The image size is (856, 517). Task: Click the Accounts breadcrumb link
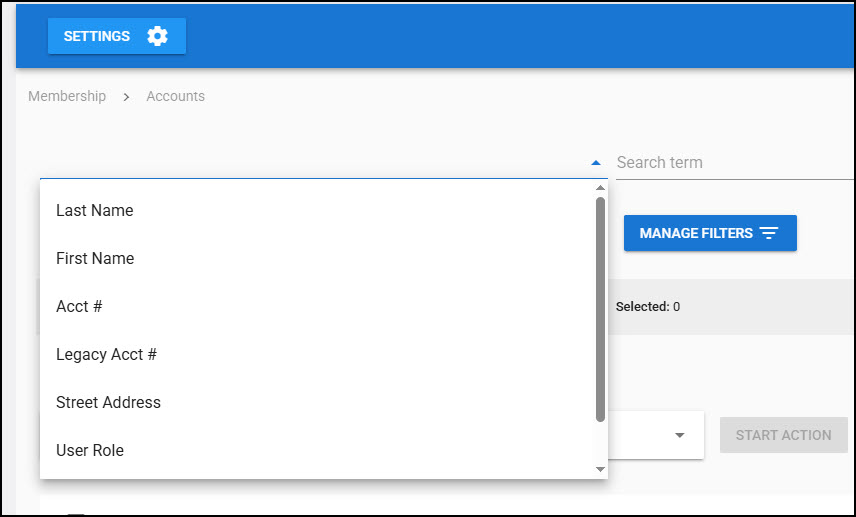[175, 96]
